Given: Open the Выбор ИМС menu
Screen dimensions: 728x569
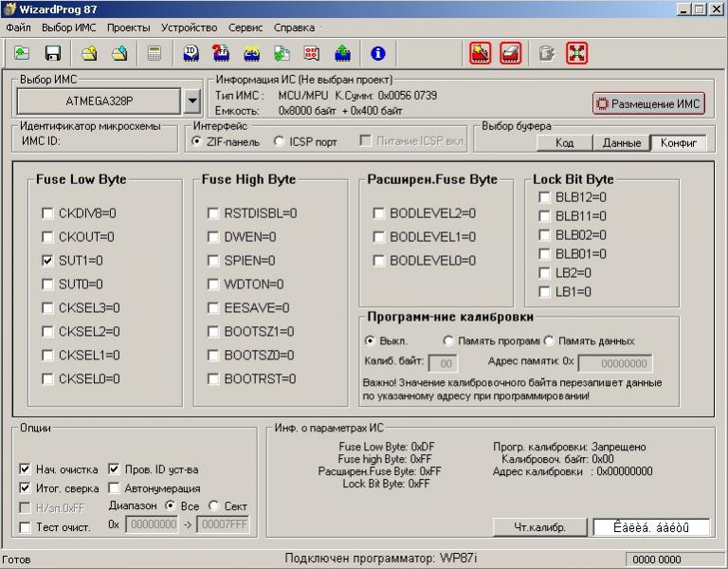Looking at the screenshot, I should [69, 28].
